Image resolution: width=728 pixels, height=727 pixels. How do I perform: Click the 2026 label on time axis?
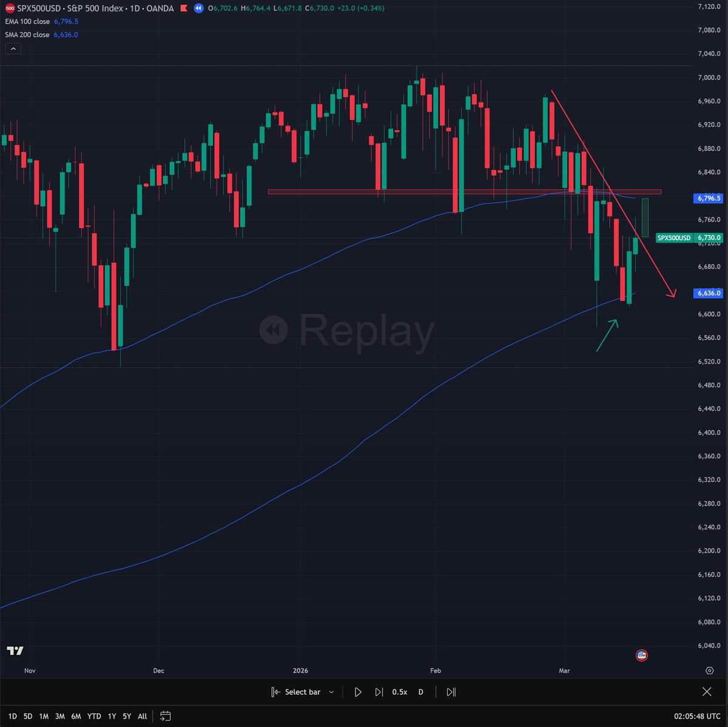[300, 671]
